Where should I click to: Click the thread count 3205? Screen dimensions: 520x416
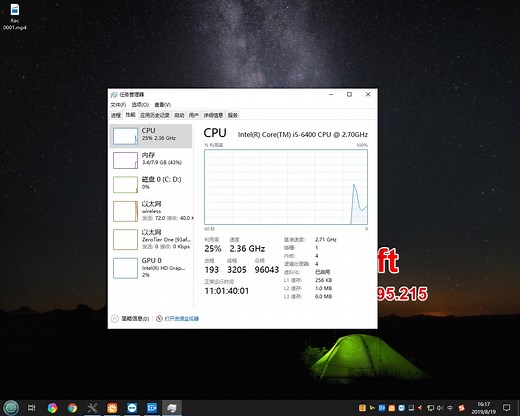[237, 270]
